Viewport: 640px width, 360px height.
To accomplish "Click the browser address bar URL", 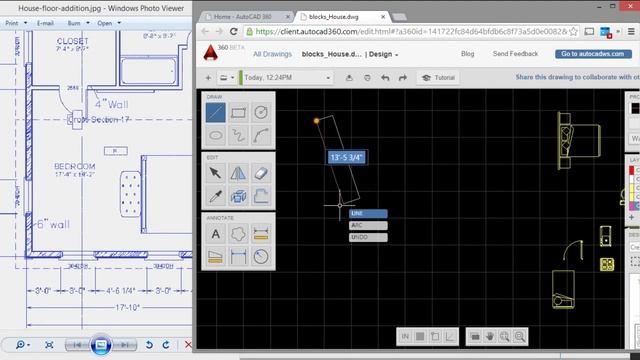I will (x=411, y=31).
